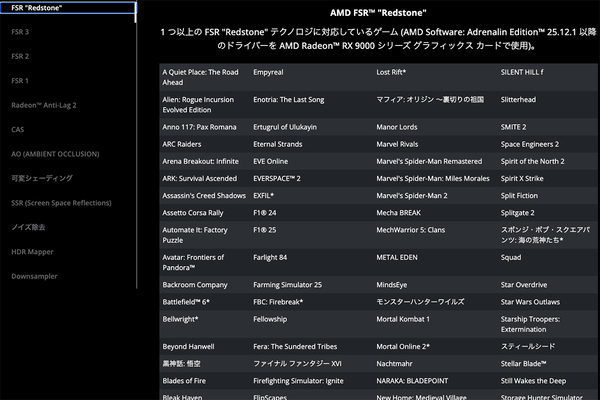This screenshot has height=400, width=600.
Task: Click MechWarrior 5: Clans entry
Action: pyautogui.click(x=411, y=230)
